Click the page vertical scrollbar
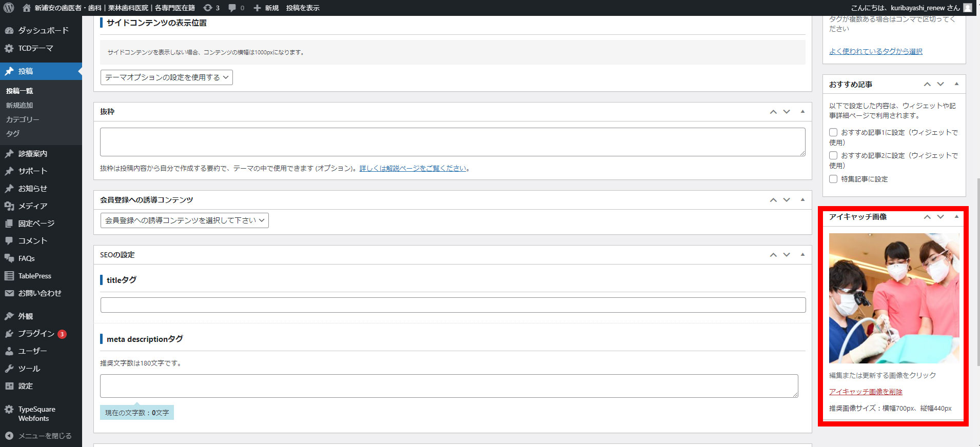 [977, 272]
